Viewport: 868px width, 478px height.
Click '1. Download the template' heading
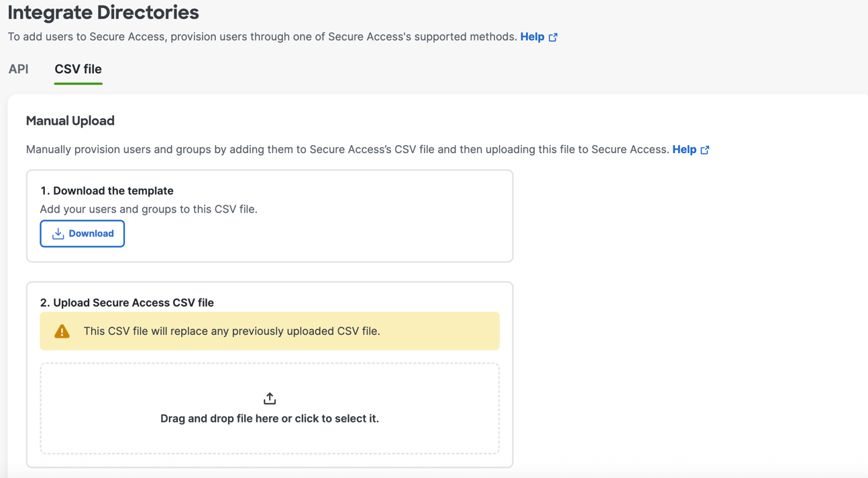107,191
